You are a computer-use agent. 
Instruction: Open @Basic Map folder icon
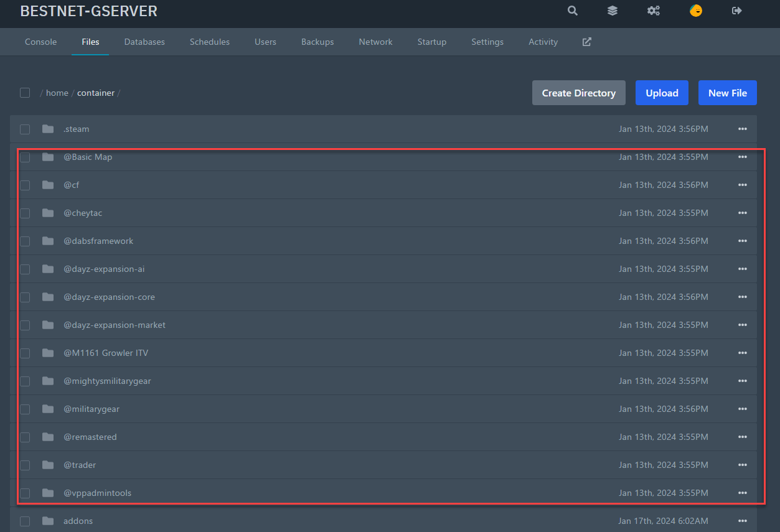(48, 157)
